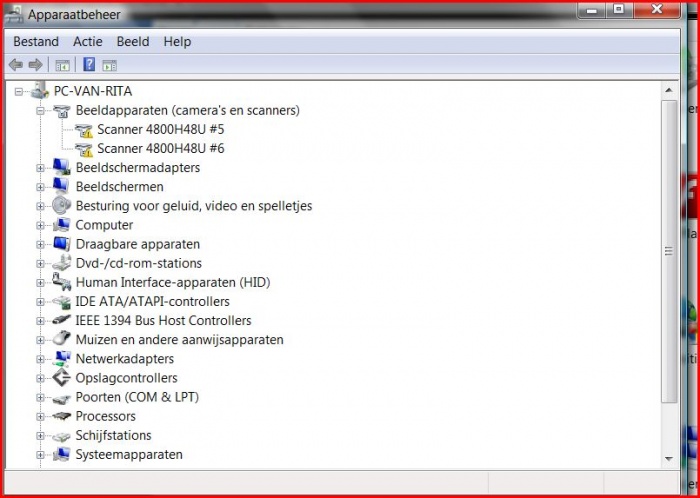This screenshot has height=498, width=700.
Task: Click the Beeldapparaten camera category icon
Action: point(62,110)
